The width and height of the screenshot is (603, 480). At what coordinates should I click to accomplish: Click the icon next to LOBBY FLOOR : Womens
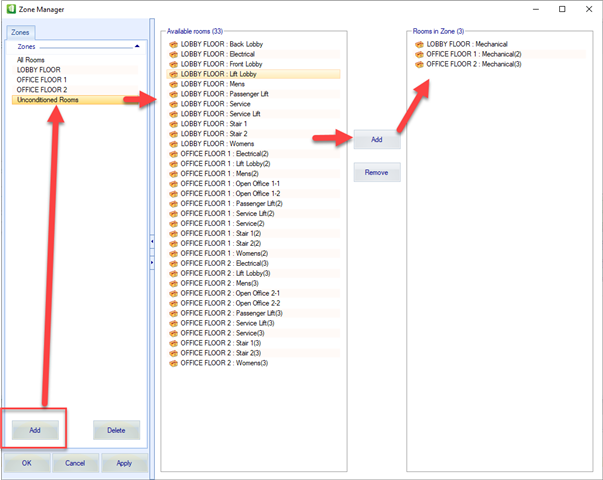[173, 144]
